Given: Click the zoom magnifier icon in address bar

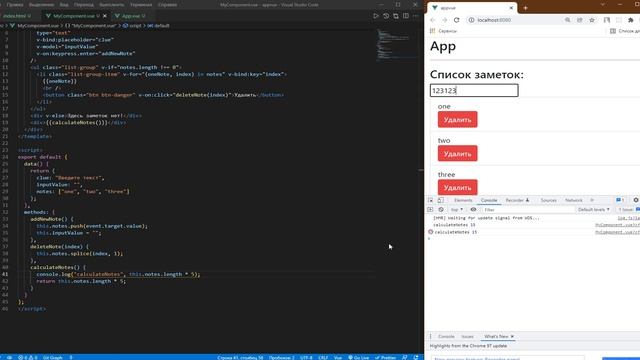Looking at the screenshot, I should 567,20.
